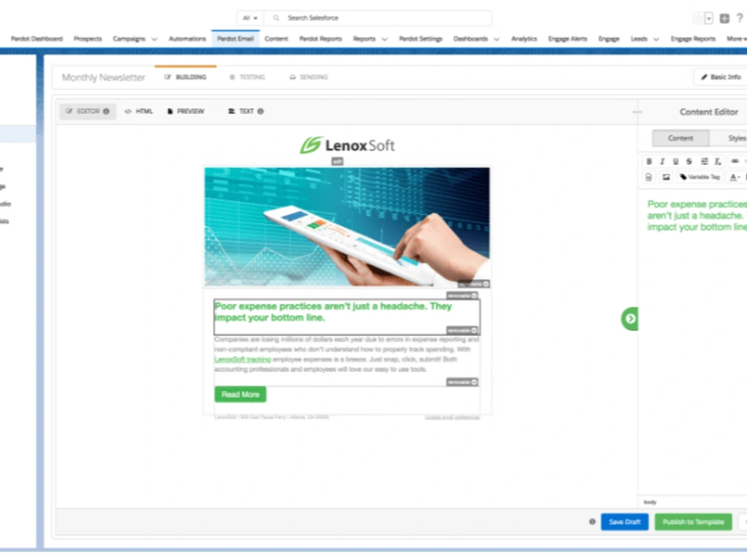
Task: Expand the Leads nav chevron
Action: click(656, 39)
